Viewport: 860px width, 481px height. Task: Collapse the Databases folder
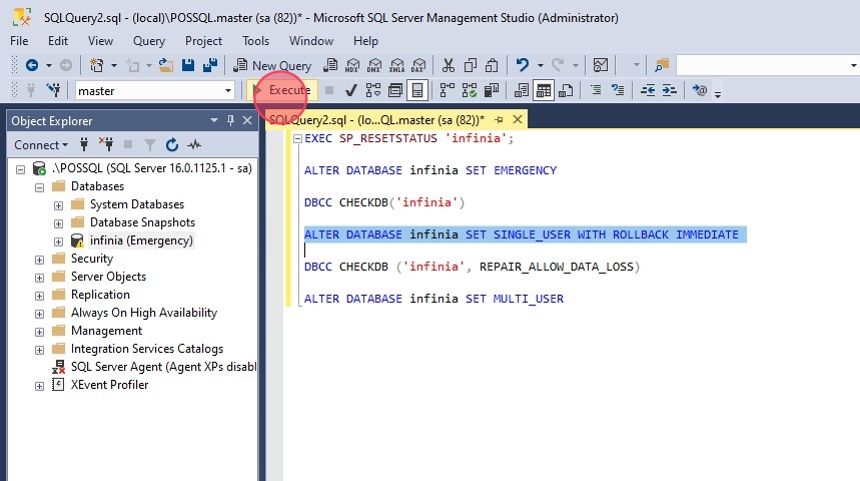(x=39, y=187)
